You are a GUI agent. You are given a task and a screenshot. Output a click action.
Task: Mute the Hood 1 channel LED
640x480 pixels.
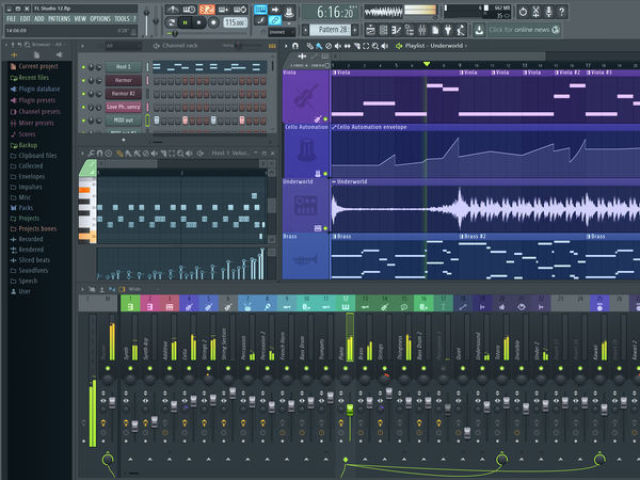[x=84, y=67]
